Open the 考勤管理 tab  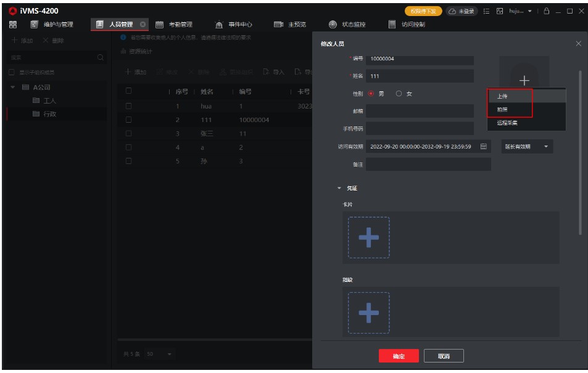[x=174, y=25]
